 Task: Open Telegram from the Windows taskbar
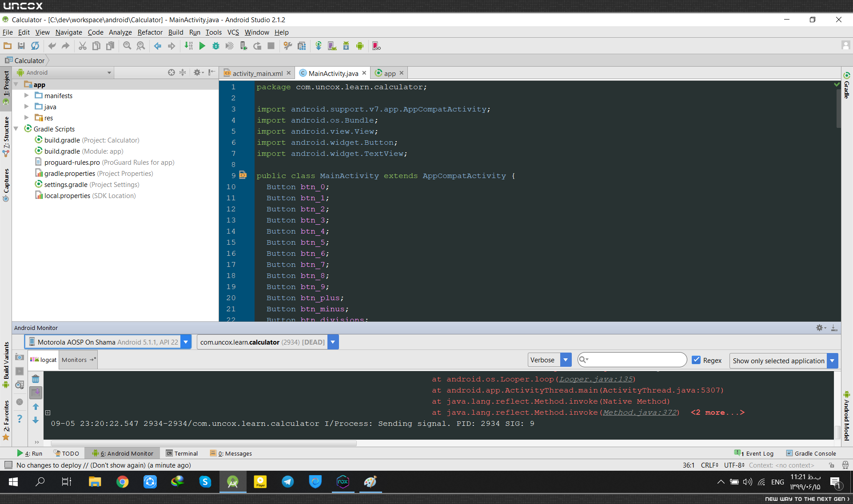[288, 482]
